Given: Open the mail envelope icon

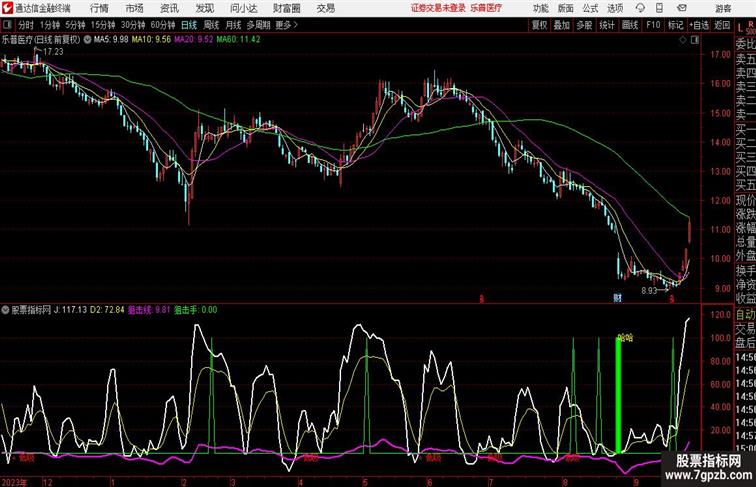Looking at the screenshot, I should click(x=682, y=8).
